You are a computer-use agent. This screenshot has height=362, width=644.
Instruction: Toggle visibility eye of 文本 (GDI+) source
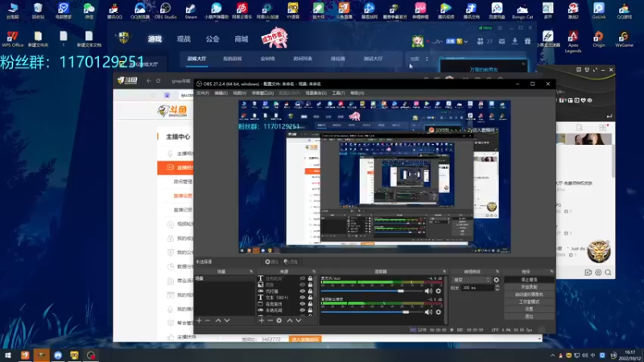click(x=303, y=297)
